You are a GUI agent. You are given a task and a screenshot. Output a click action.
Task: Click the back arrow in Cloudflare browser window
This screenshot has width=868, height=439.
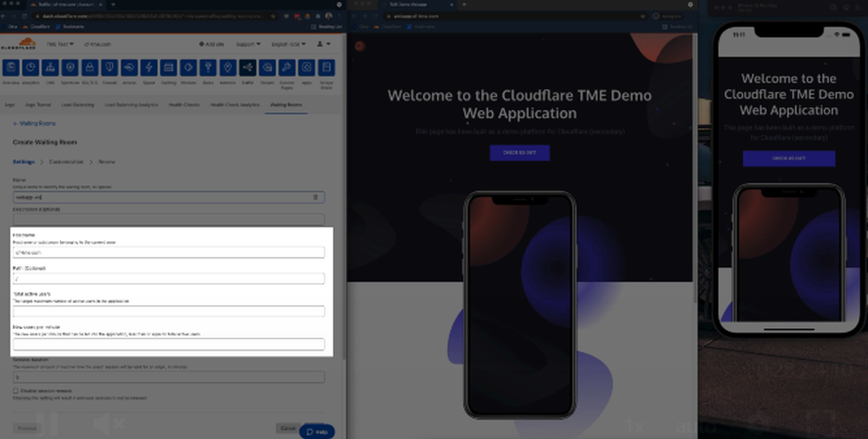3,16
